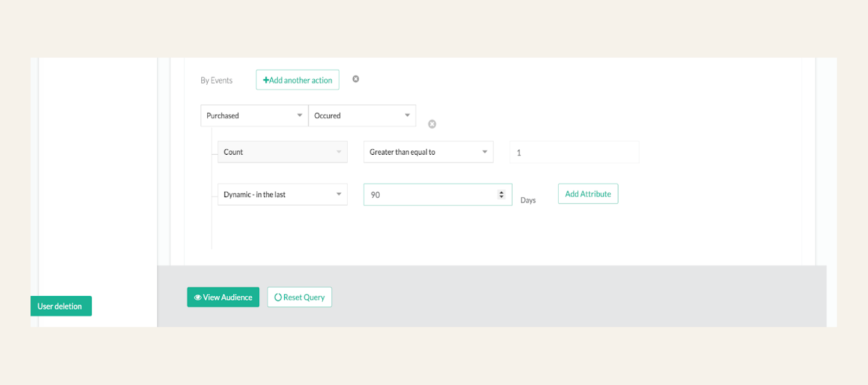
Task: Remove the By Events action group
Action: [x=356, y=79]
